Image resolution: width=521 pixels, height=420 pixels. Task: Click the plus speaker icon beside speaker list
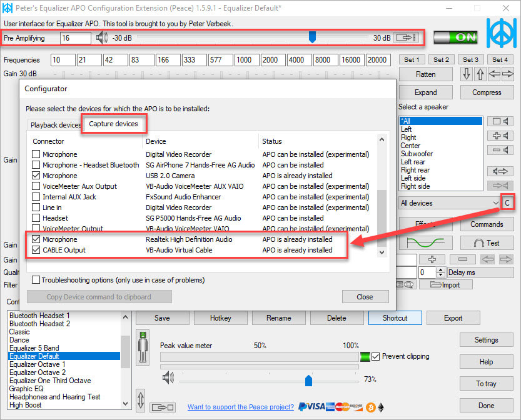pos(500,136)
